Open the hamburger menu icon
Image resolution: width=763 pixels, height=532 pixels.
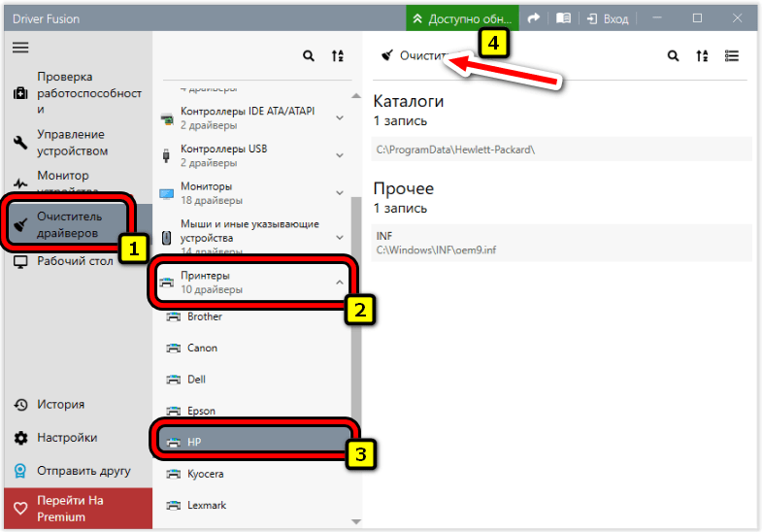[x=20, y=48]
